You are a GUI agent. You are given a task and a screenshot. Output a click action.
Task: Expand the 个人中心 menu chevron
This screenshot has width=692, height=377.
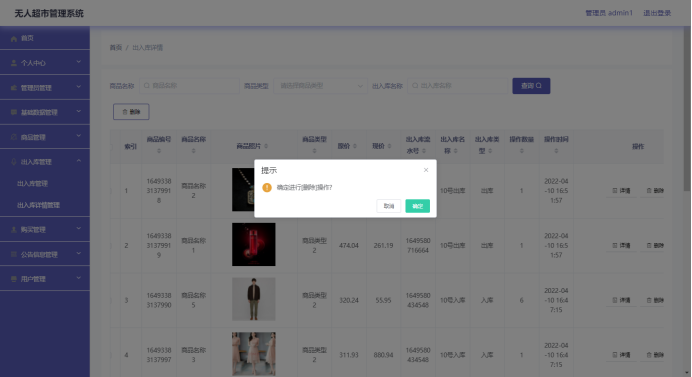click(x=79, y=62)
